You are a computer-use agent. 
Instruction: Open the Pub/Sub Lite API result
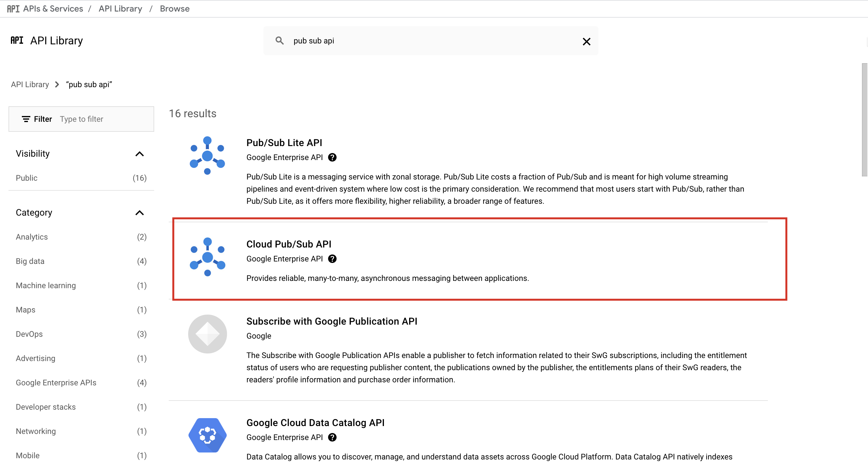pyautogui.click(x=284, y=143)
